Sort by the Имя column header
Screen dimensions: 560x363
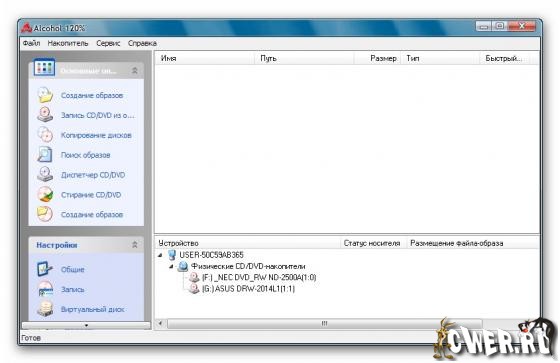[205, 58]
